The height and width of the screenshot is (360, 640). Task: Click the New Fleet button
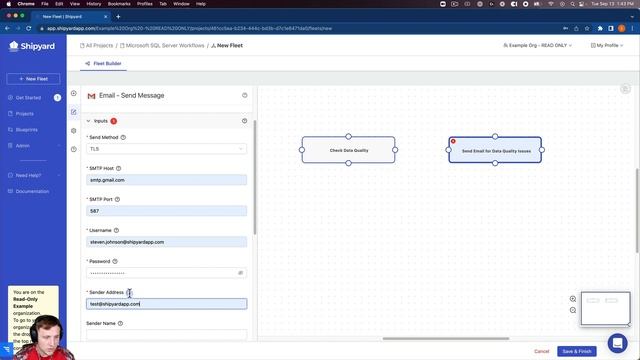(33, 79)
